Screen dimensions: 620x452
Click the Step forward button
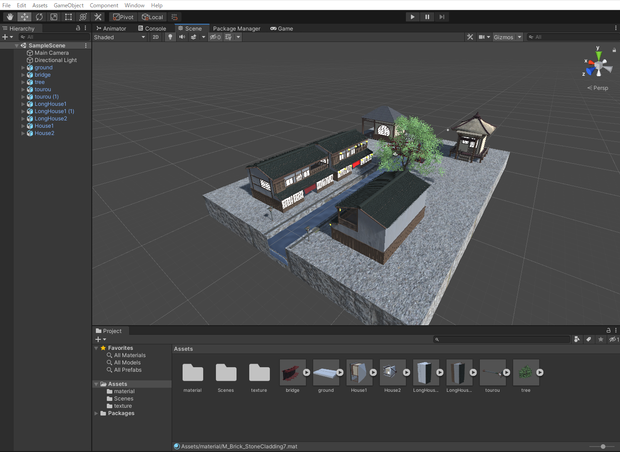[x=442, y=17]
